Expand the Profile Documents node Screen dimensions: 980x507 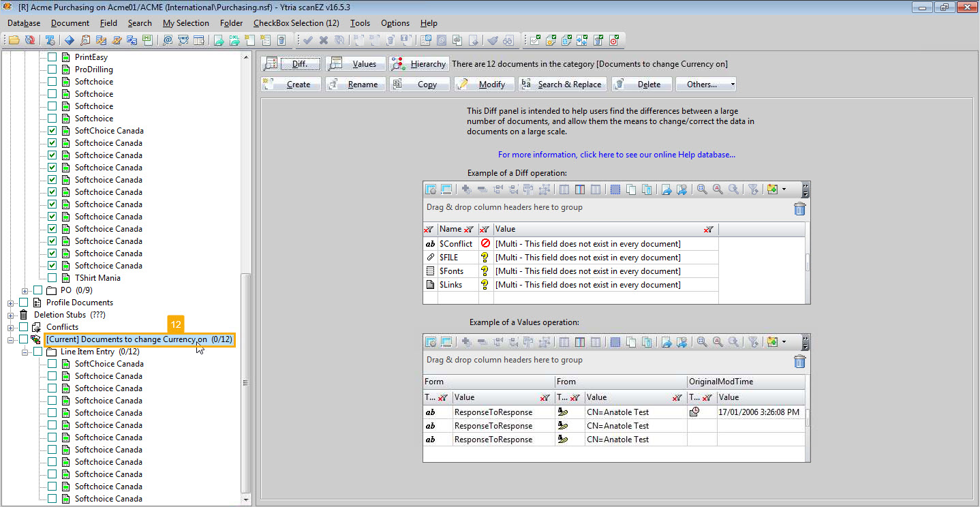(x=10, y=302)
